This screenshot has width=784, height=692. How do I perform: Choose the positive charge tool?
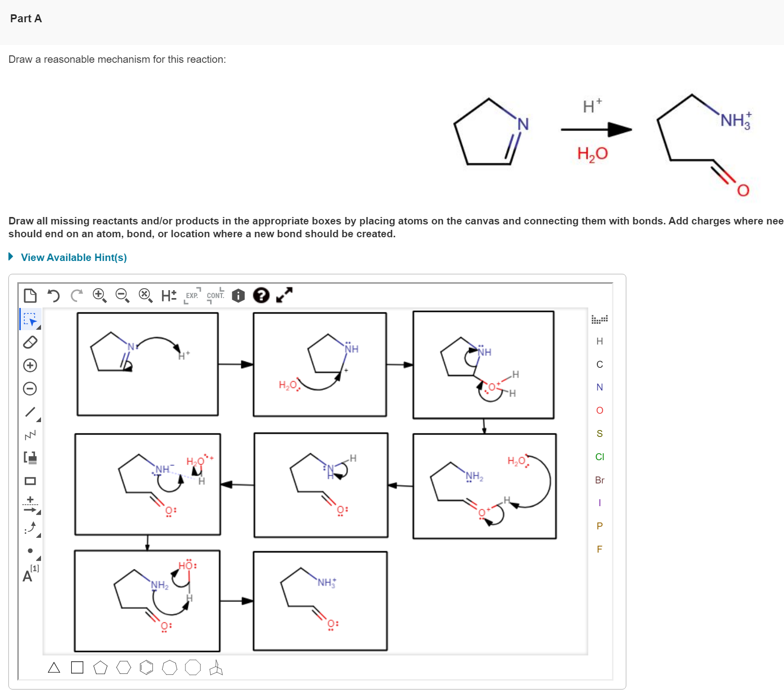tap(30, 365)
